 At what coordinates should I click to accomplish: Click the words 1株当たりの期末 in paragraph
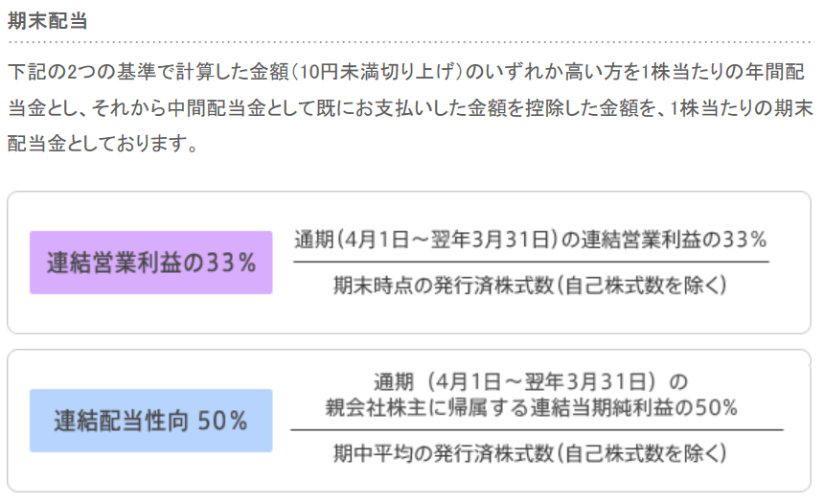tap(742, 108)
